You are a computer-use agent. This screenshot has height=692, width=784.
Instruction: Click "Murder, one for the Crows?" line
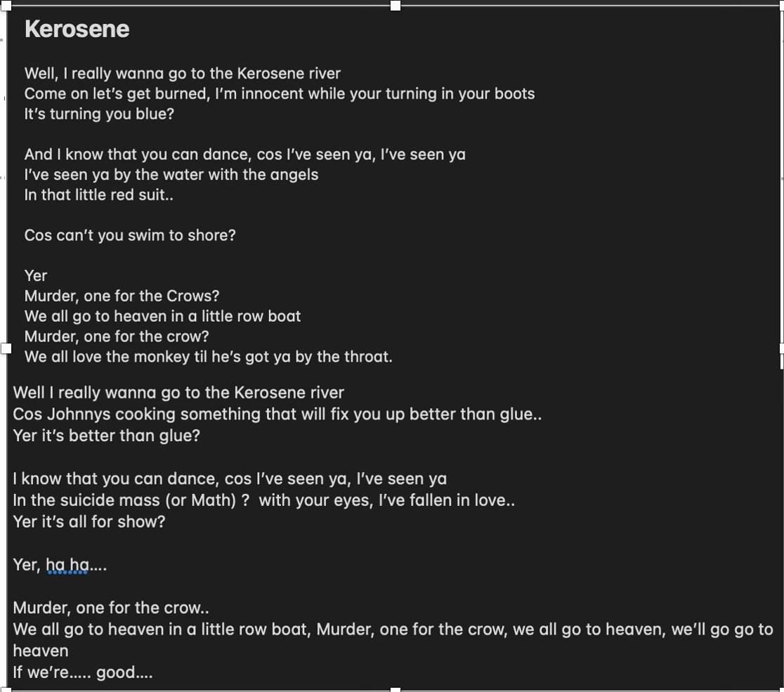122,296
